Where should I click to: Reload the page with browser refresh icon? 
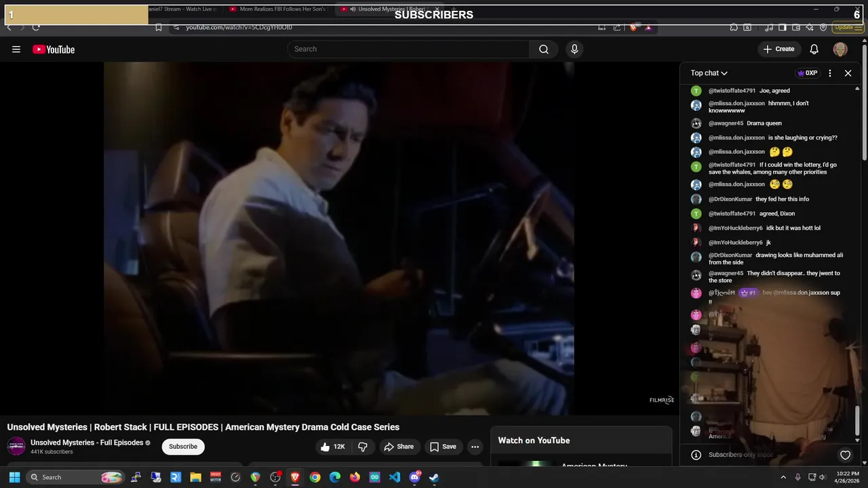coord(36,27)
